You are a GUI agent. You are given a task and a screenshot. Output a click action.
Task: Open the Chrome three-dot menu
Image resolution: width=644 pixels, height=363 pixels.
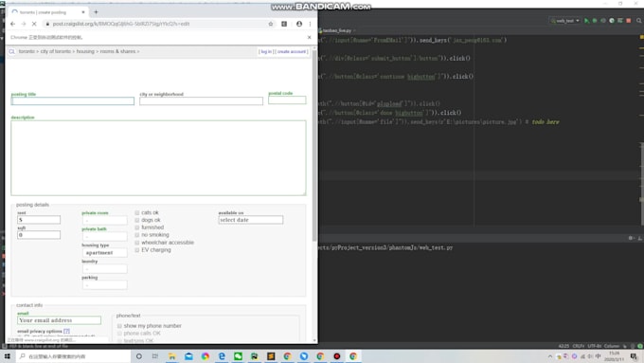pyautogui.click(x=310, y=24)
